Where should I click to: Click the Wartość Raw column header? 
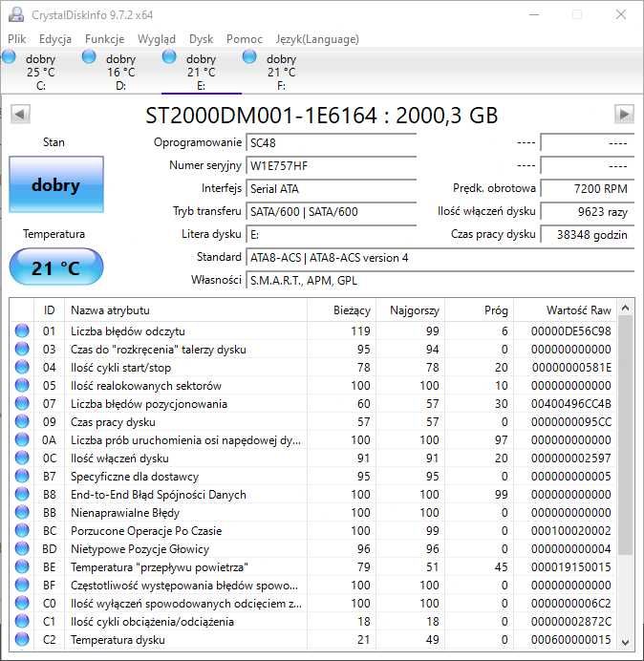565,310
